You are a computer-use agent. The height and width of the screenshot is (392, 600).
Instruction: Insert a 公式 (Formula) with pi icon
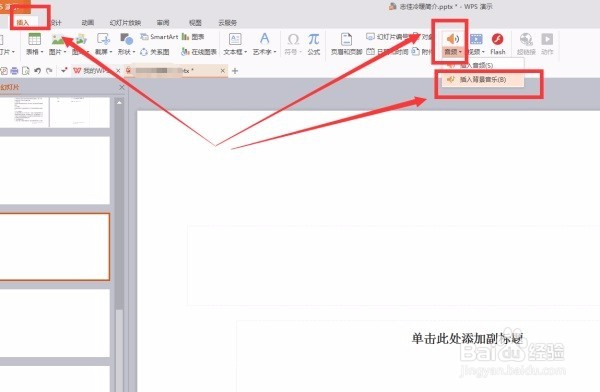[x=314, y=44]
